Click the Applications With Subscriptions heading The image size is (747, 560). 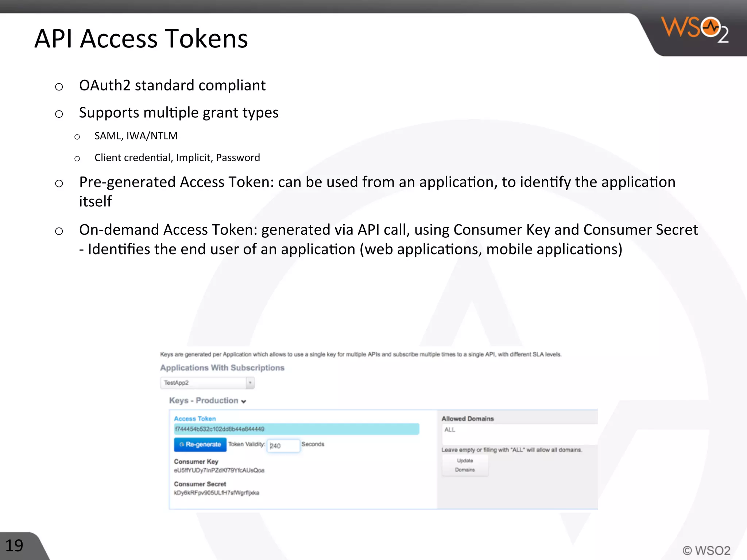tap(222, 367)
